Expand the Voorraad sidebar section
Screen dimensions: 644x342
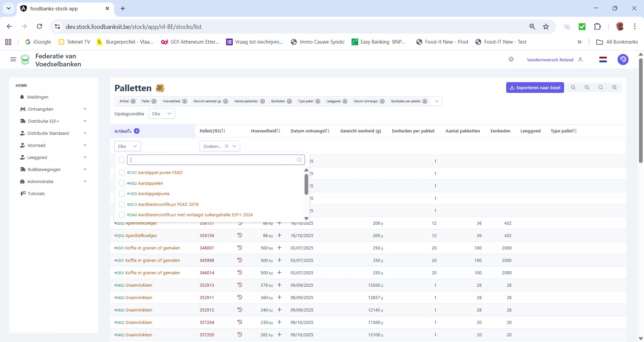(x=36, y=145)
